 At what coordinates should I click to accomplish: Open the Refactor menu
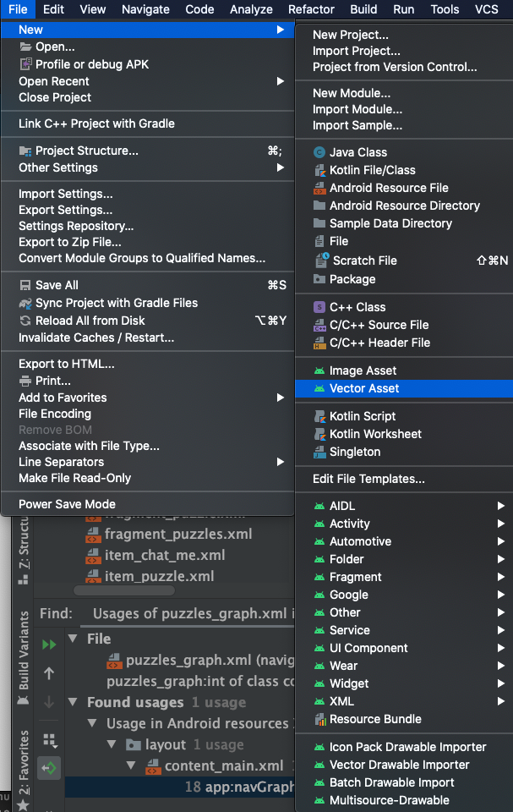(311, 9)
